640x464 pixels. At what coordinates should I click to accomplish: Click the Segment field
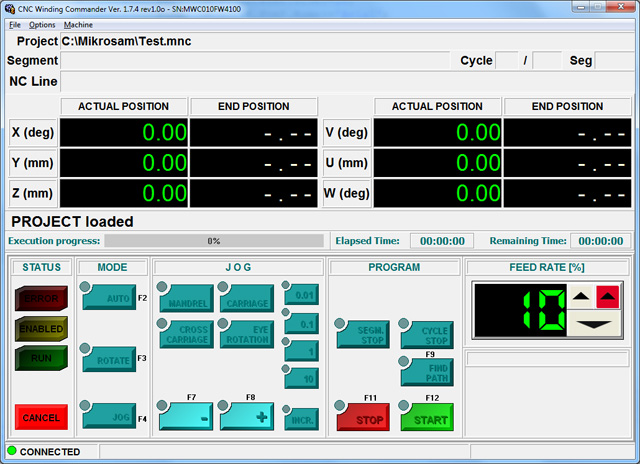pos(255,60)
